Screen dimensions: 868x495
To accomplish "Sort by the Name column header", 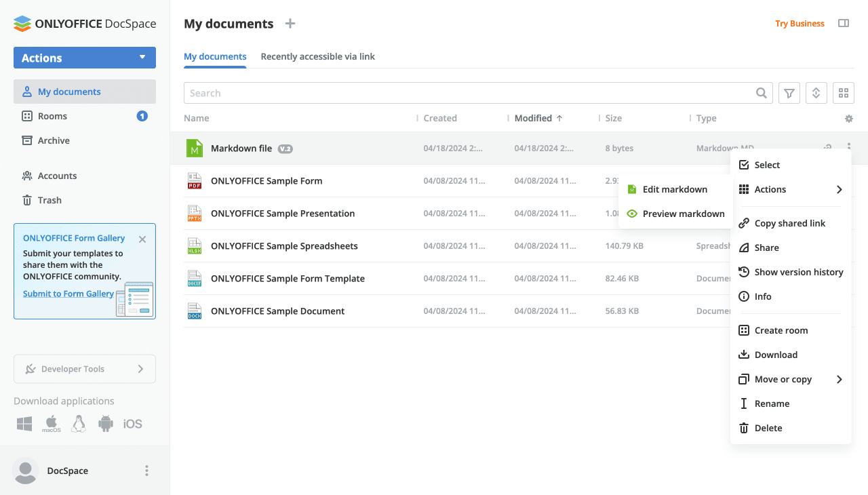I will tap(197, 118).
